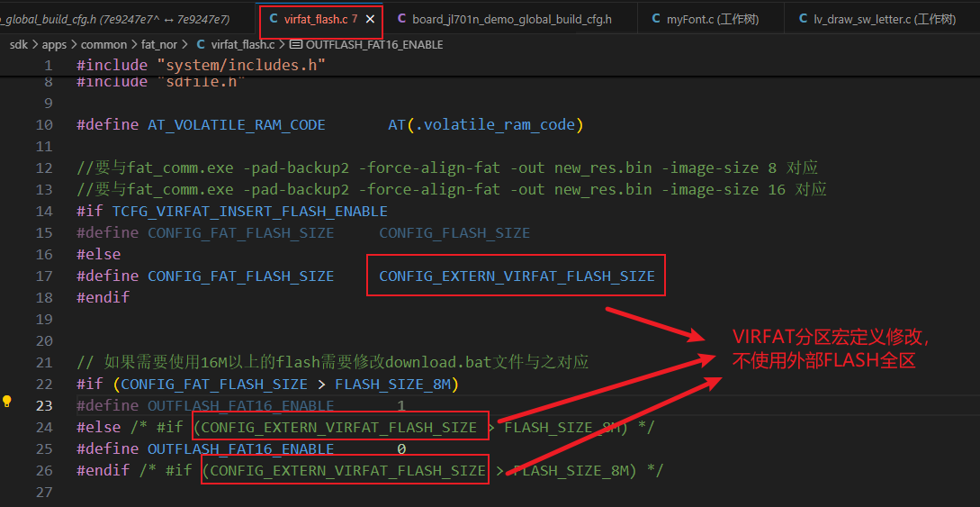Click TCFG_VIRFAT_INSERT_FLASH_ENABLE on line 14
The height and width of the screenshot is (507, 980).
[250, 212]
